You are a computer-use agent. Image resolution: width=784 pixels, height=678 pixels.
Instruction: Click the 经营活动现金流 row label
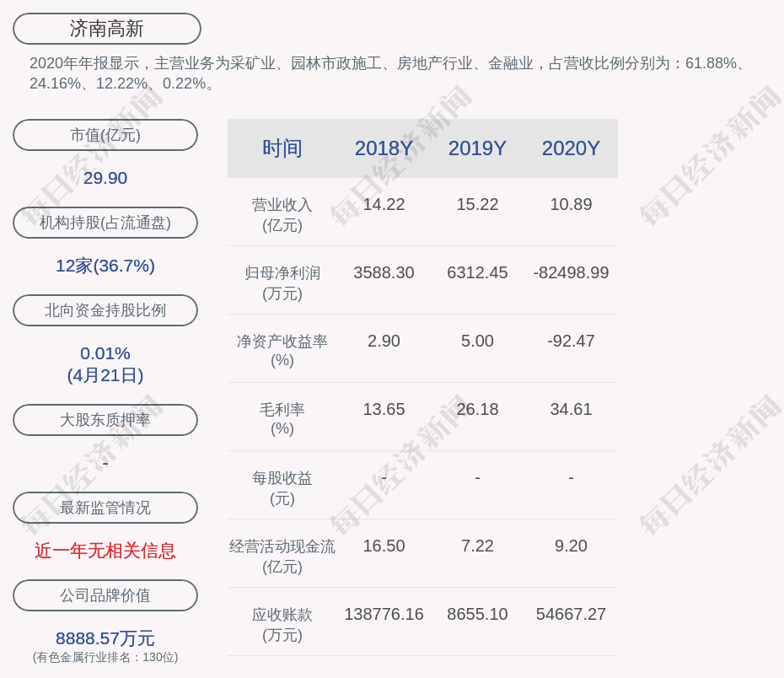[282, 556]
